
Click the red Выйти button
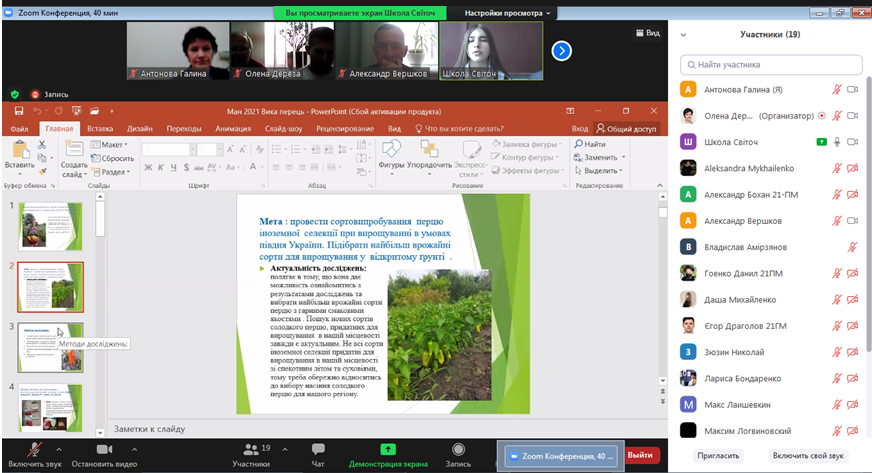639,455
